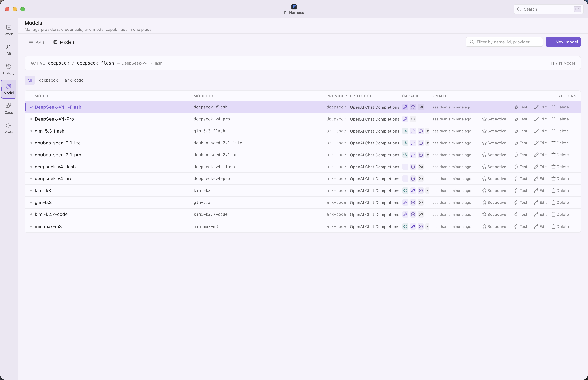Click the streaming icon for kimi-k2.7-code
588x380 pixels.
tap(421, 214)
